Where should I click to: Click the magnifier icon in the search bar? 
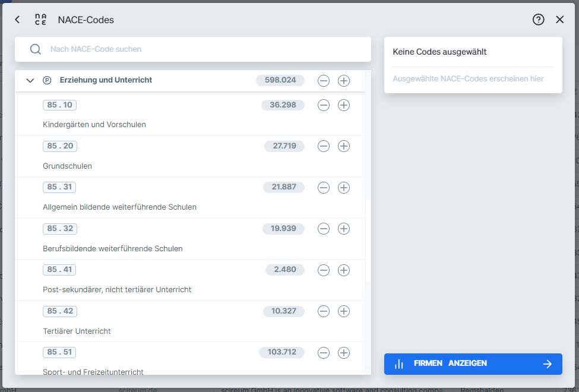(x=35, y=49)
